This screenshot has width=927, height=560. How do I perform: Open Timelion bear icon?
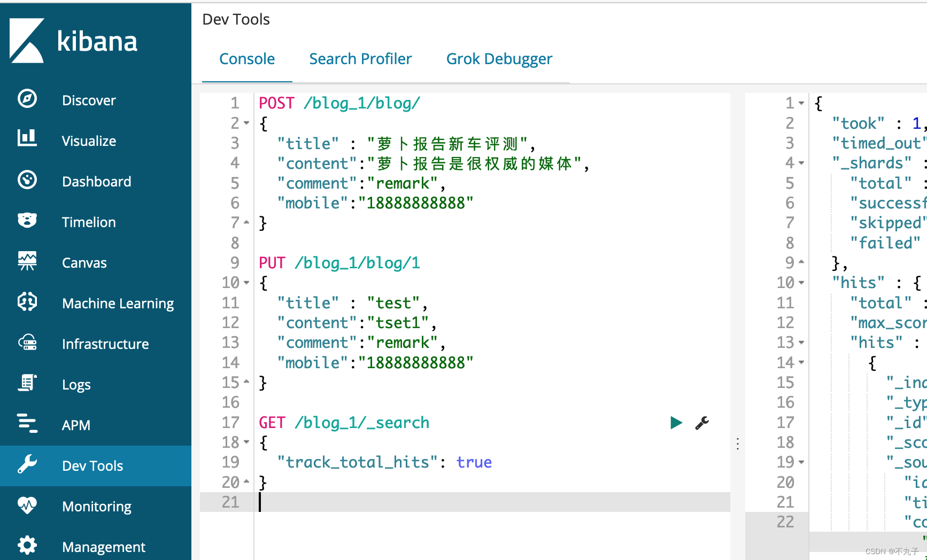pyautogui.click(x=27, y=220)
